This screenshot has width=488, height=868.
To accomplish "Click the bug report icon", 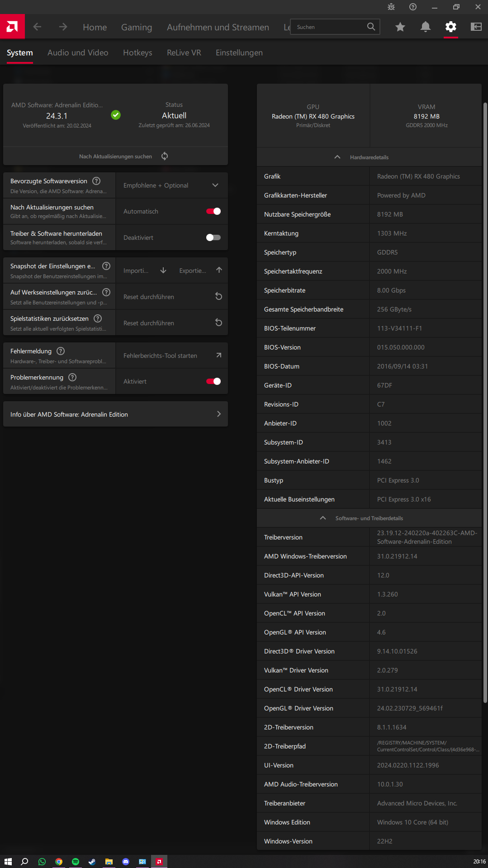I will click(x=391, y=7).
